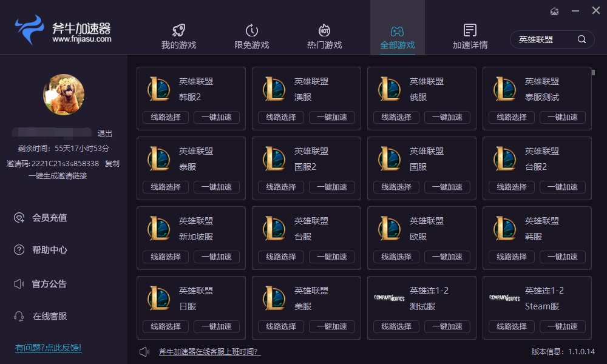Click 线路选择 for 台服

click(x=281, y=257)
